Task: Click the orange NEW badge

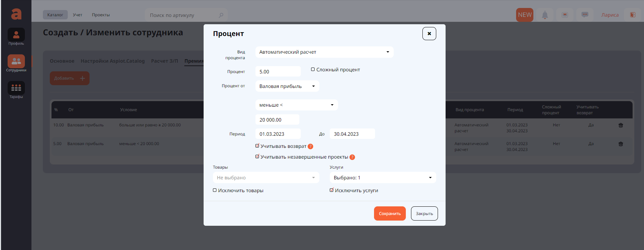Action: point(525,15)
